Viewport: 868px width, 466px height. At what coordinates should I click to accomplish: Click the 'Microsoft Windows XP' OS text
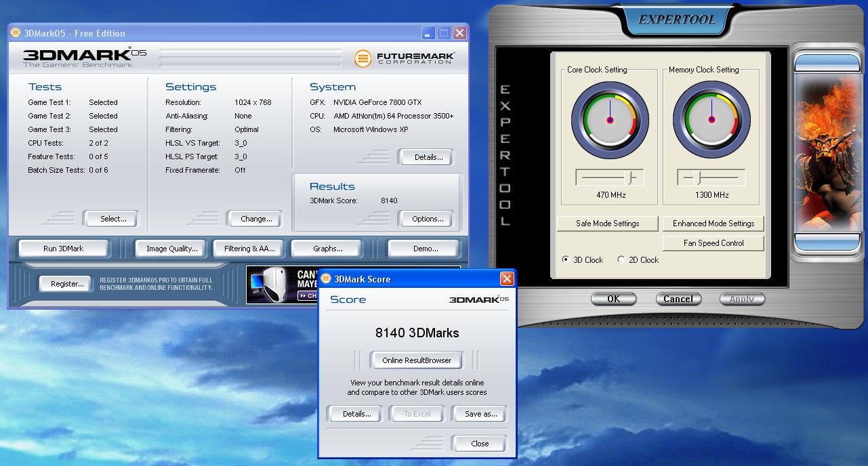pos(371,129)
